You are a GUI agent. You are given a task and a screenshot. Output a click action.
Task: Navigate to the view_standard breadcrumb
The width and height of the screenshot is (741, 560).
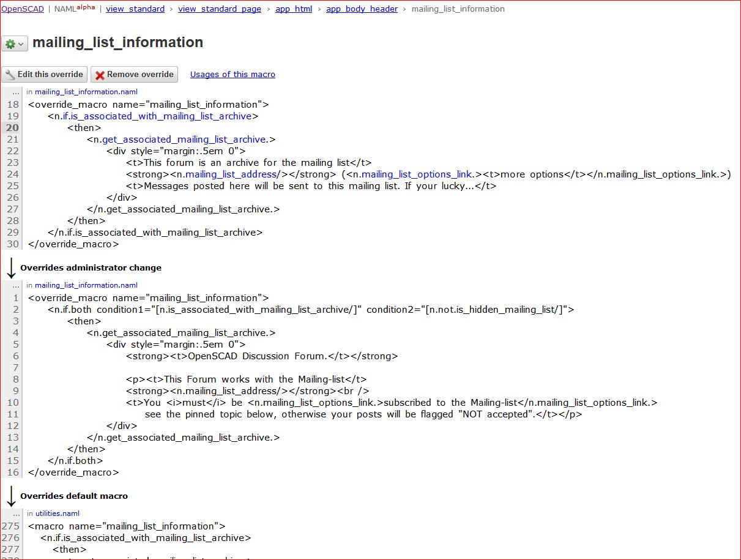click(x=135, y=9)
